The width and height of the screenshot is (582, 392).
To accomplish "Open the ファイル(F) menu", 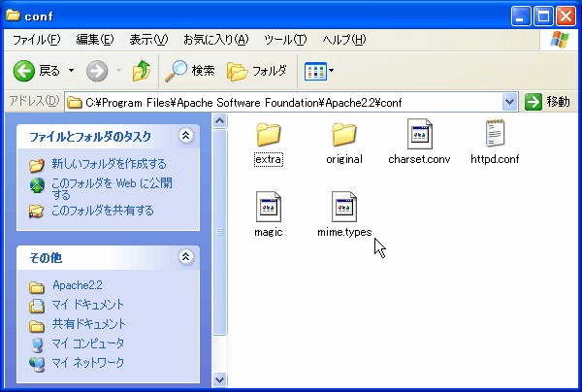I will coord(37,40).
